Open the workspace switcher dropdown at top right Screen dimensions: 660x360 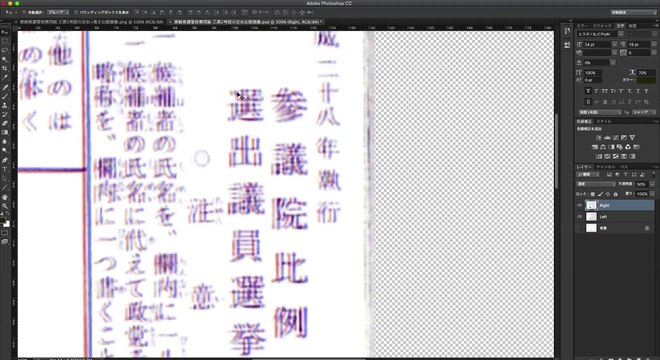633,13
